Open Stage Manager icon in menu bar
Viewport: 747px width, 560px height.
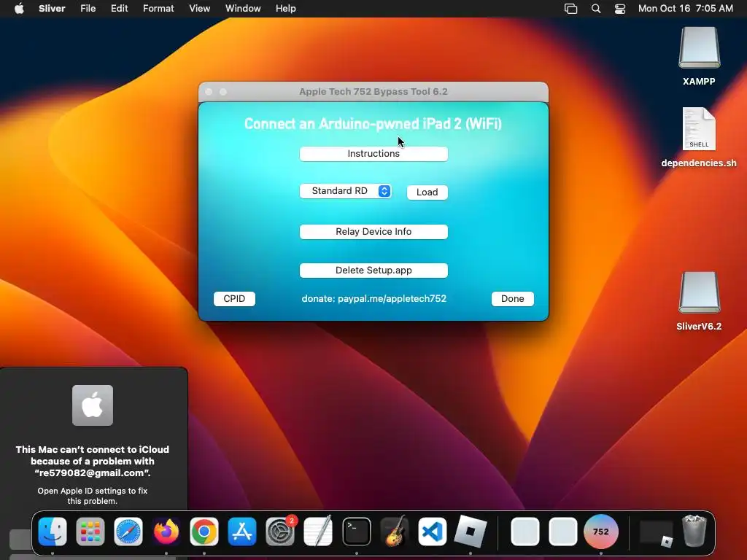[570, 9]
